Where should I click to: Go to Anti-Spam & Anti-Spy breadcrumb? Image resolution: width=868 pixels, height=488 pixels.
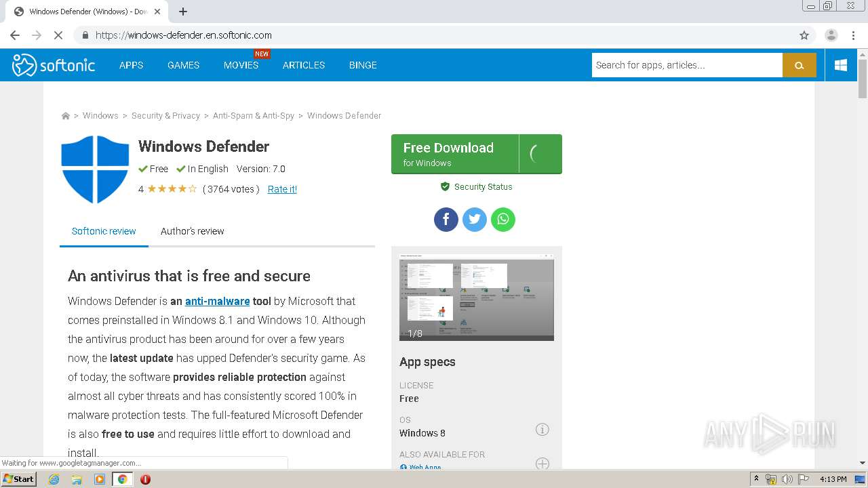[x=254, y=116]
